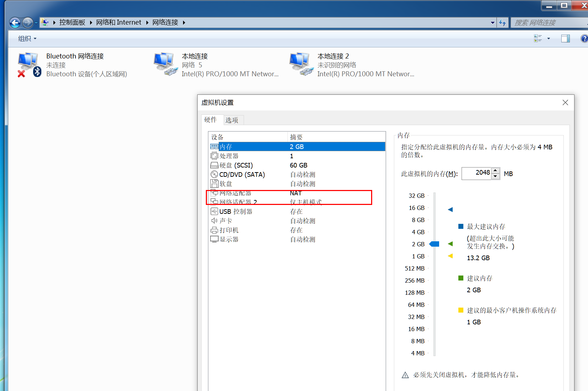Viewport: 588px width, 391px height.
Task: Select the 本地连接 2 adapter icon
Action: (x=301, y=64)
